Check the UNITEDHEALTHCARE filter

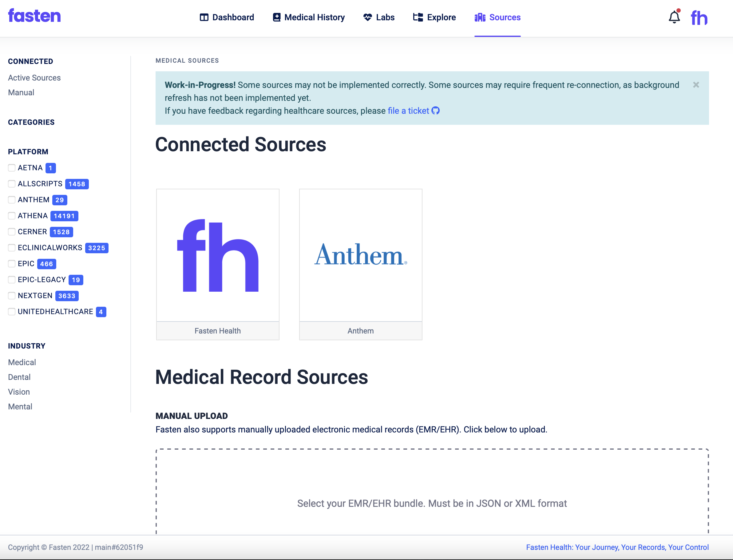coord(12,312)
